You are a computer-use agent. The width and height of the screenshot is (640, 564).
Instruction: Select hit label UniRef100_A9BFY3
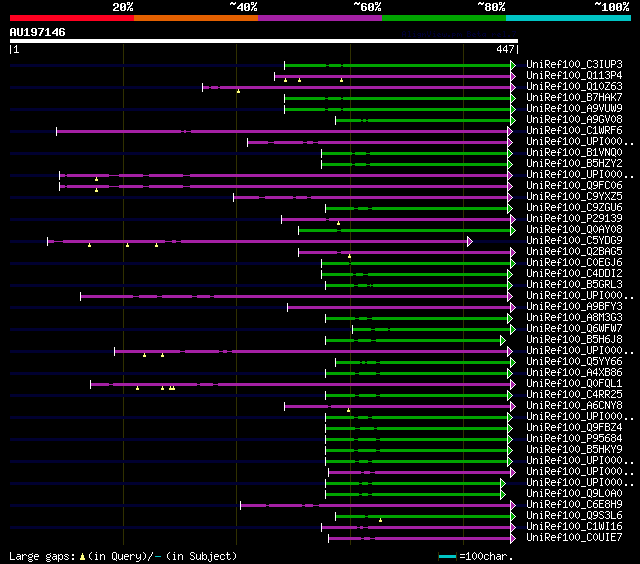click(574, 307)
